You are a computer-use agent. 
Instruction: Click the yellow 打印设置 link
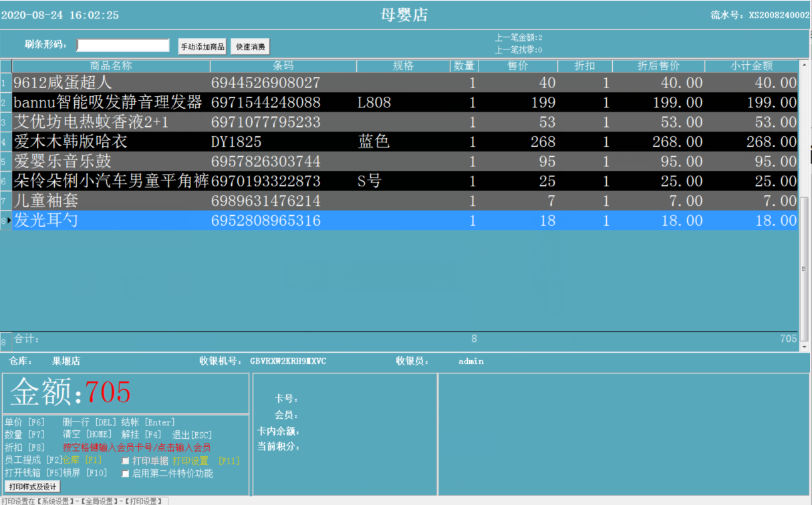pyautogui.click(x=190, y=461)
